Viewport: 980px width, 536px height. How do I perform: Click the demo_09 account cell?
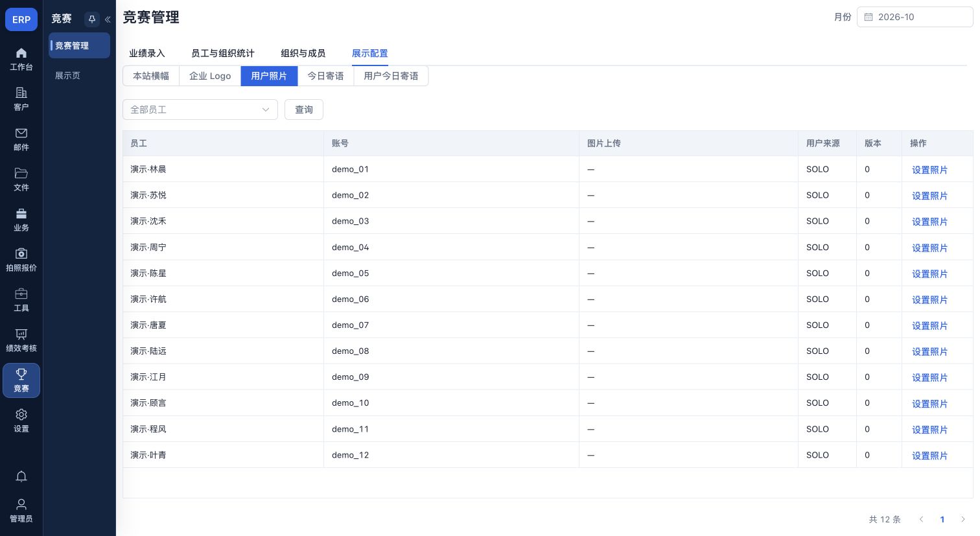coord(451,377)
